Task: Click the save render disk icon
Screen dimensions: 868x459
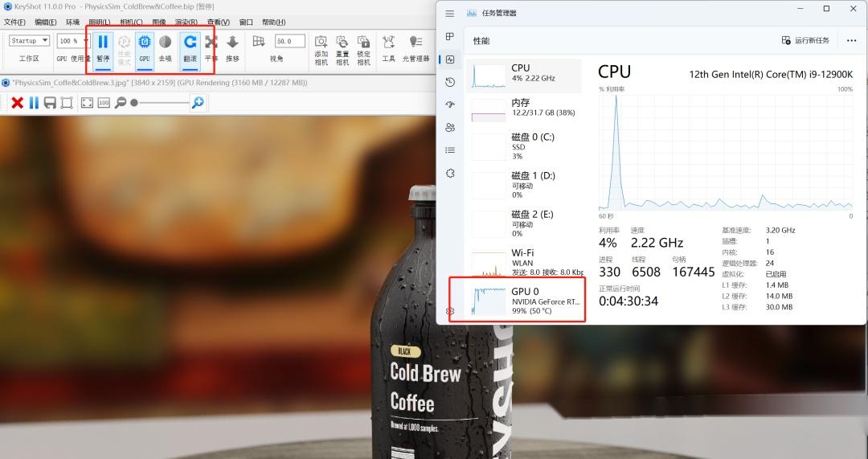Action: (50, 102)
